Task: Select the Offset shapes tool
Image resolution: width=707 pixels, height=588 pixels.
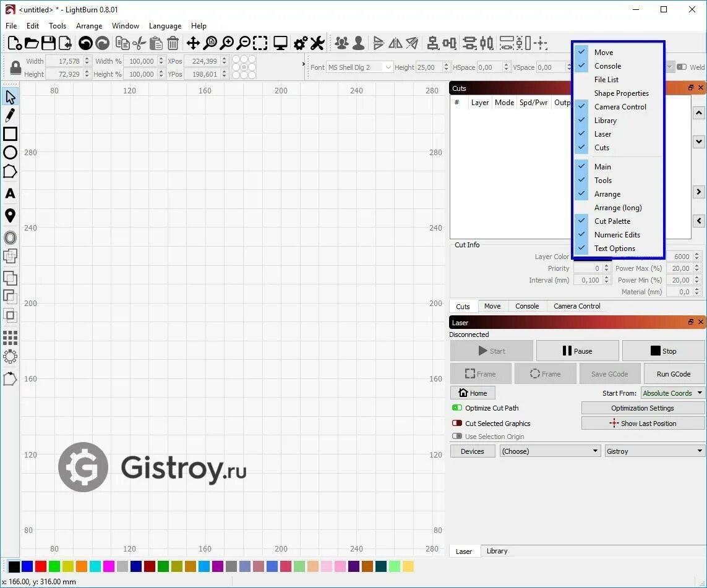Action: point(10,237)
